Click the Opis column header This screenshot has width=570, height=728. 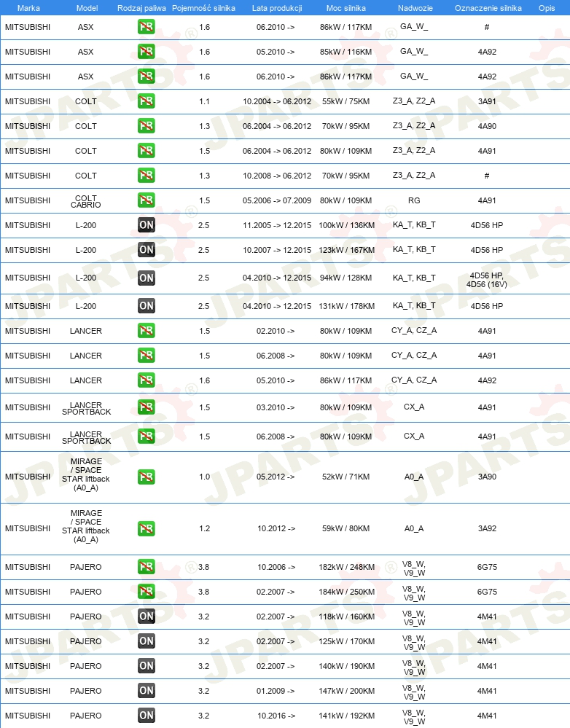click(x=547, y=8)
